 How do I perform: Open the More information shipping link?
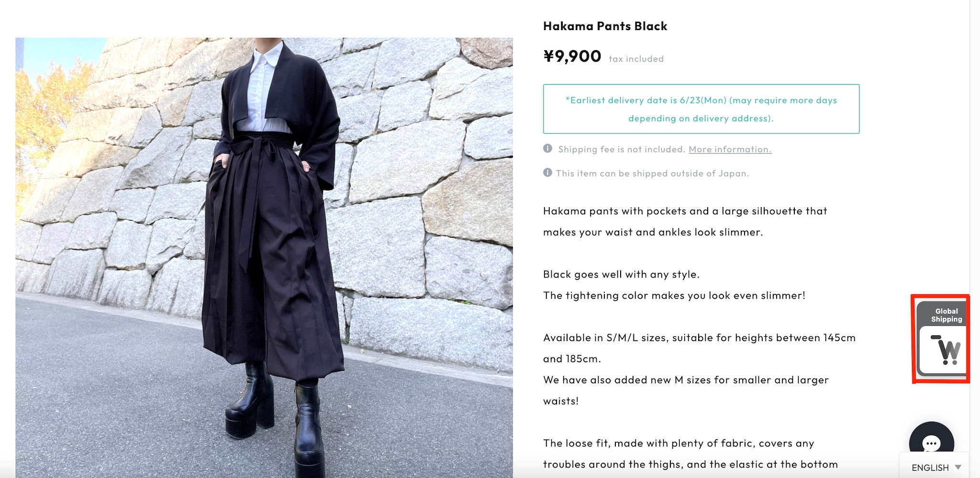[730, 149]
